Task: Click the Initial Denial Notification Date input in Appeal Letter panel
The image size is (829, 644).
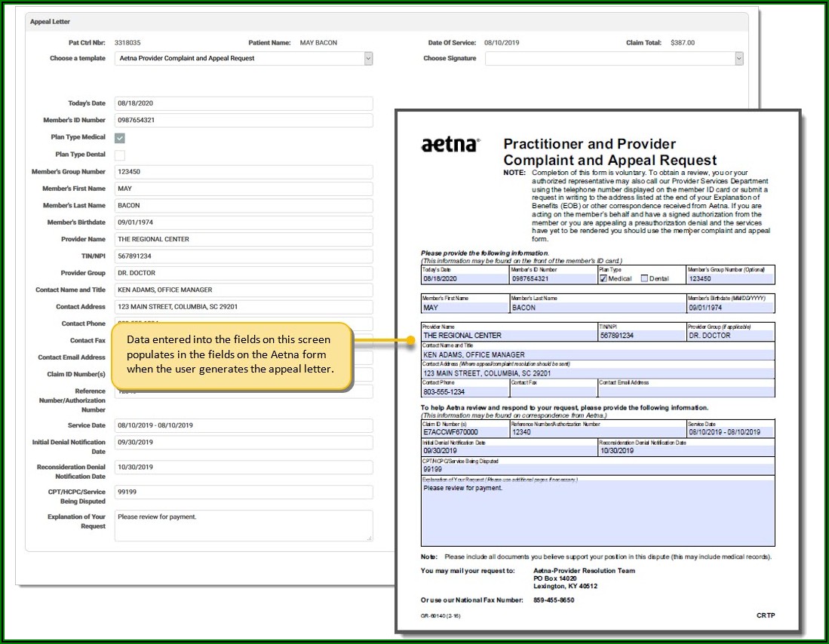Action: point(244,443)
